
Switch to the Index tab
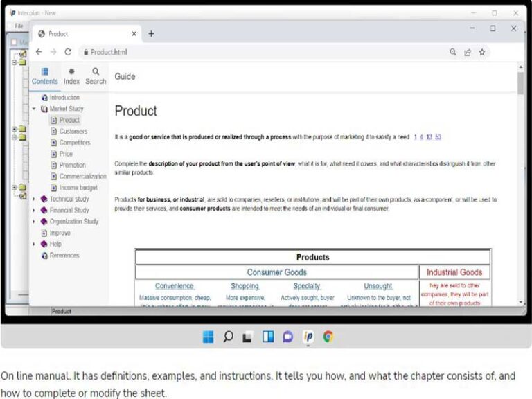[x=71, y=76]
